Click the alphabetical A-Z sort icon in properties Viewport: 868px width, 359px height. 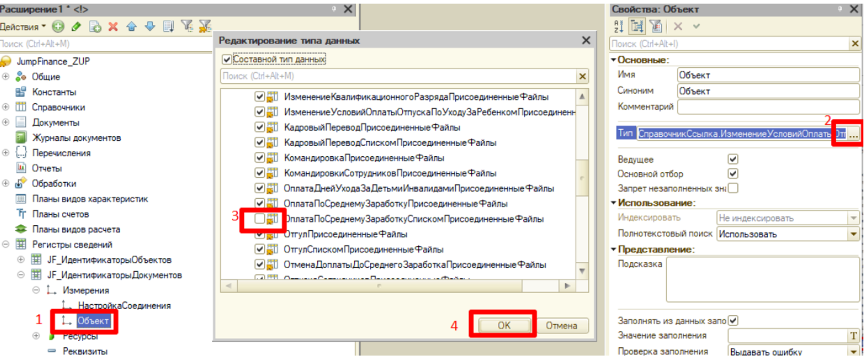[x=619, y=26]
